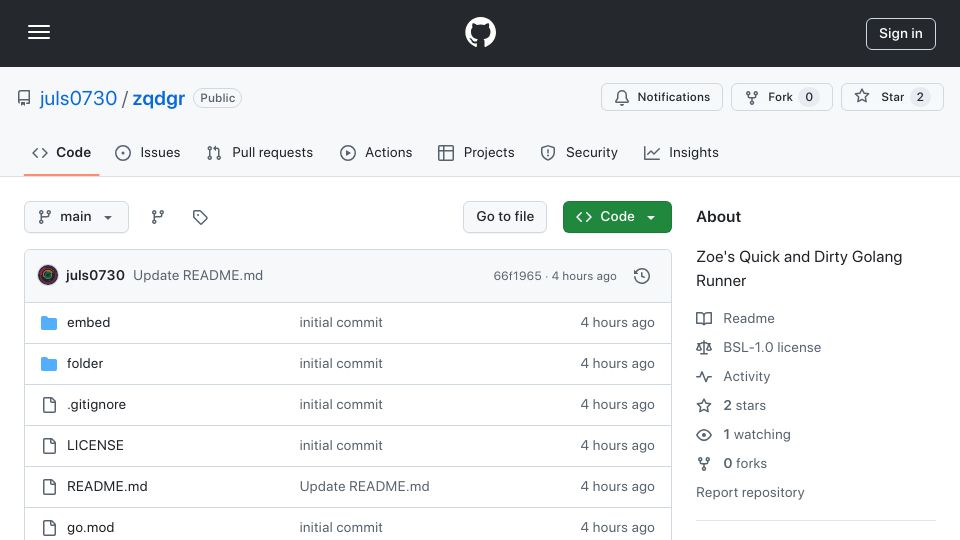
Task: View commit history clock icon
Action: coord(642,276)
